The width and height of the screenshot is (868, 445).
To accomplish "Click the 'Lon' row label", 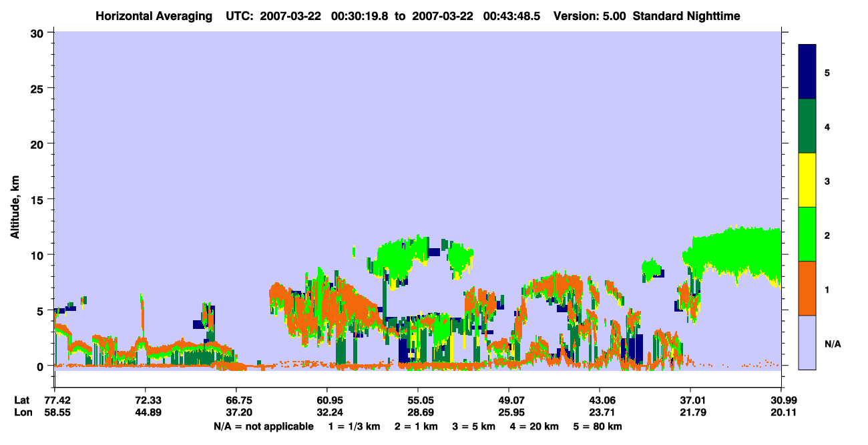I will click(22, 412).
